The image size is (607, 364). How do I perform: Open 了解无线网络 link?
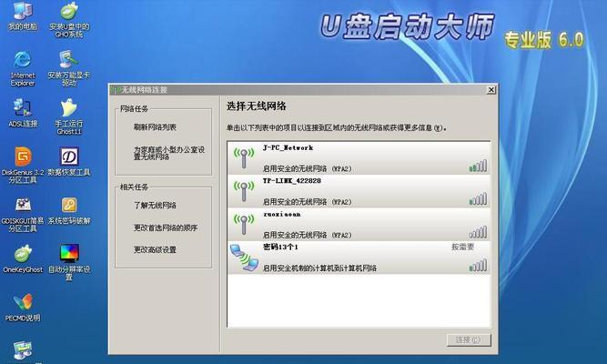155,206
